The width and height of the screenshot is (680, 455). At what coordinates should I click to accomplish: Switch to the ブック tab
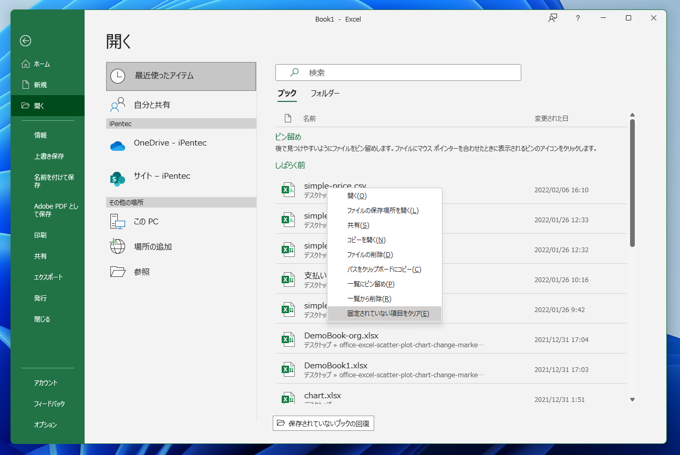287,93
